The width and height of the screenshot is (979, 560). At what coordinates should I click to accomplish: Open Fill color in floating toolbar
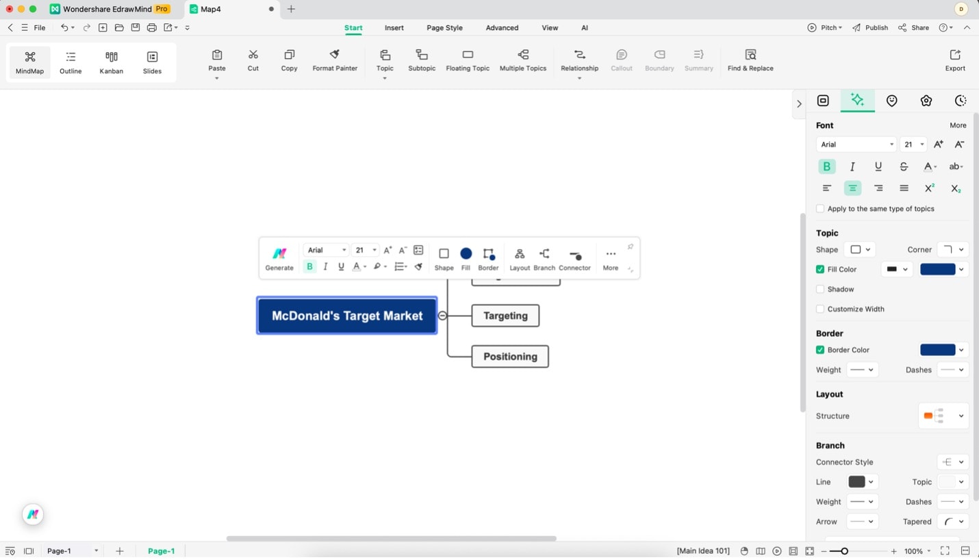(466, 259)
